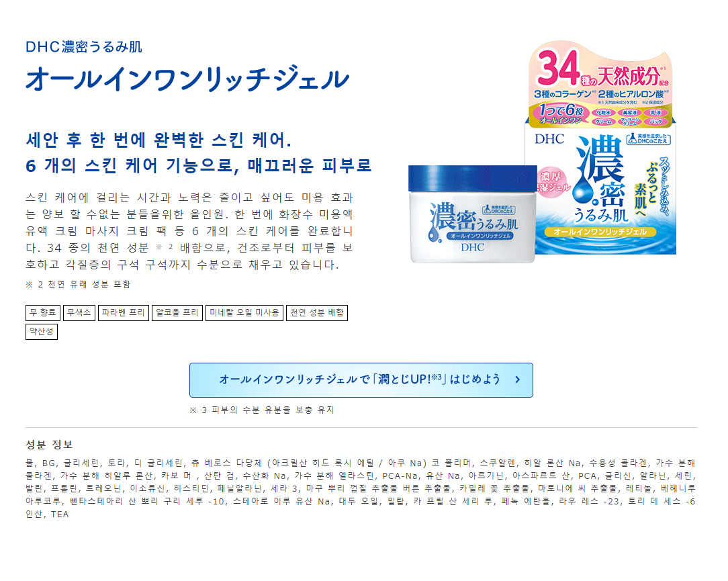Click the ※ 2 천연 유래 성분 포함 footnote

click(78, 284)
